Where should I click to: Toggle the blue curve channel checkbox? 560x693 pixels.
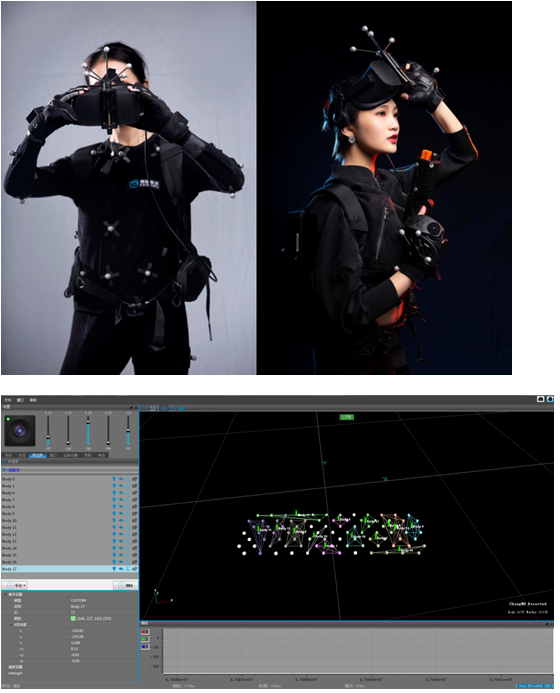(x=145, y=647)
